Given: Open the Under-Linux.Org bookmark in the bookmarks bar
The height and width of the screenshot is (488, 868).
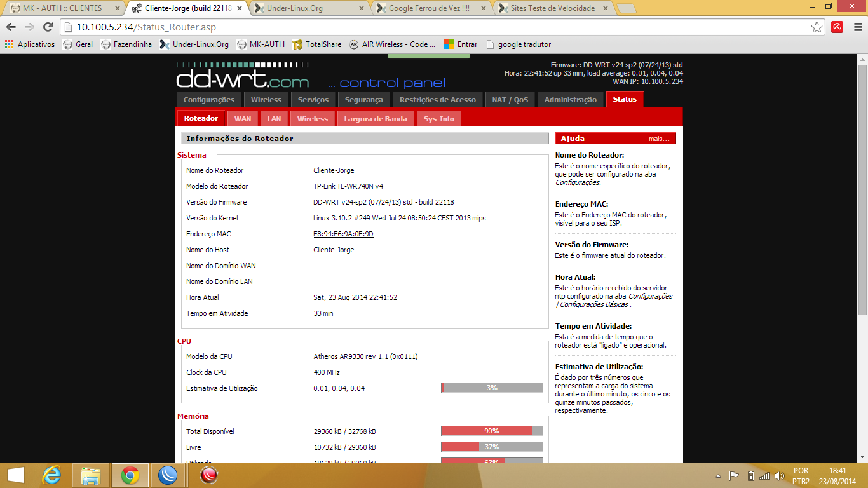Looking at the screenshot, I should coord(194,44).
